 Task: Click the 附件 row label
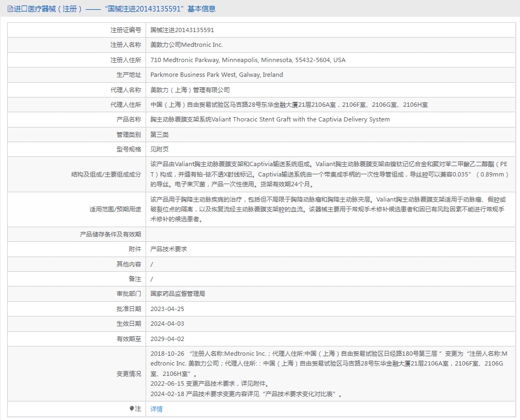[x=135, y=249]
